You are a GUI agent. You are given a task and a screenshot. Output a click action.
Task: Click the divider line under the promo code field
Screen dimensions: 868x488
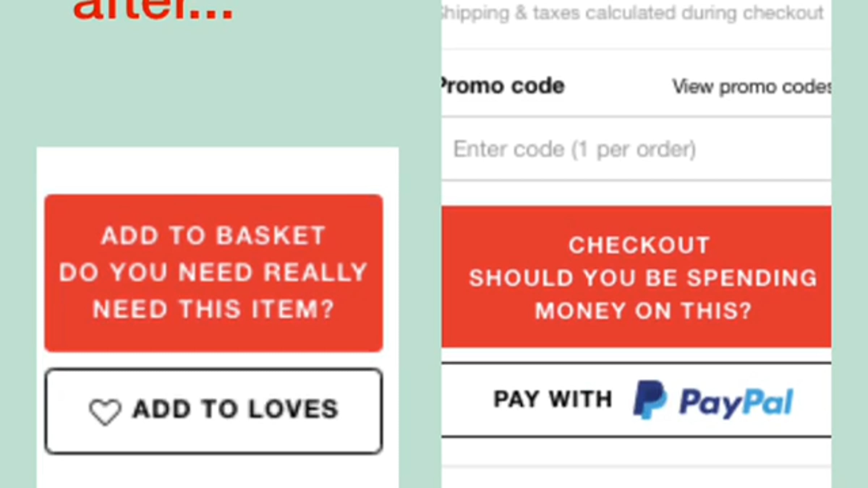636,180
